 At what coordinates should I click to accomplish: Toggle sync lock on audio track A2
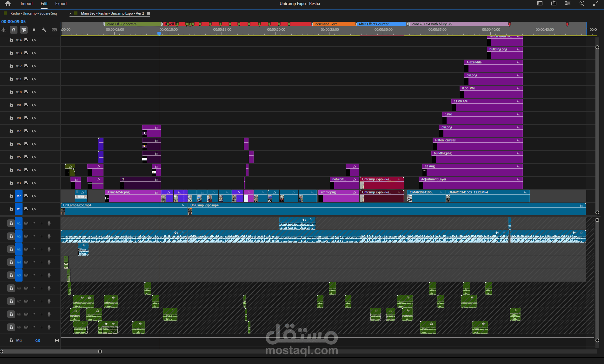coord(26,236)
